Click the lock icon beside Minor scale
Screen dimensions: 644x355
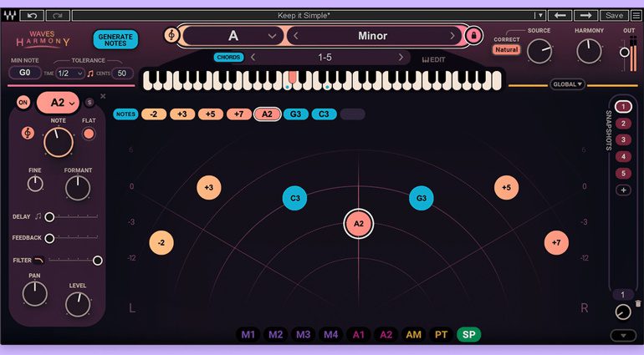pos(474,36)
